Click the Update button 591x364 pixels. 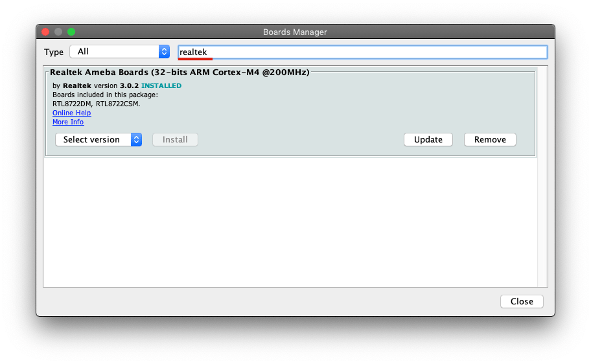click(x=428, y=139)
